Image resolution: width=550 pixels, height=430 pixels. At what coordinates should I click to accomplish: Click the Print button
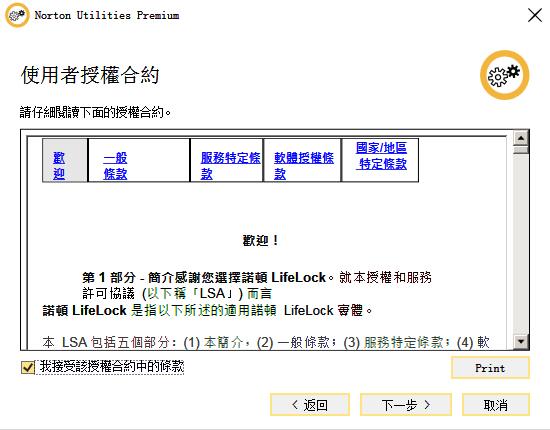point(490,368)
